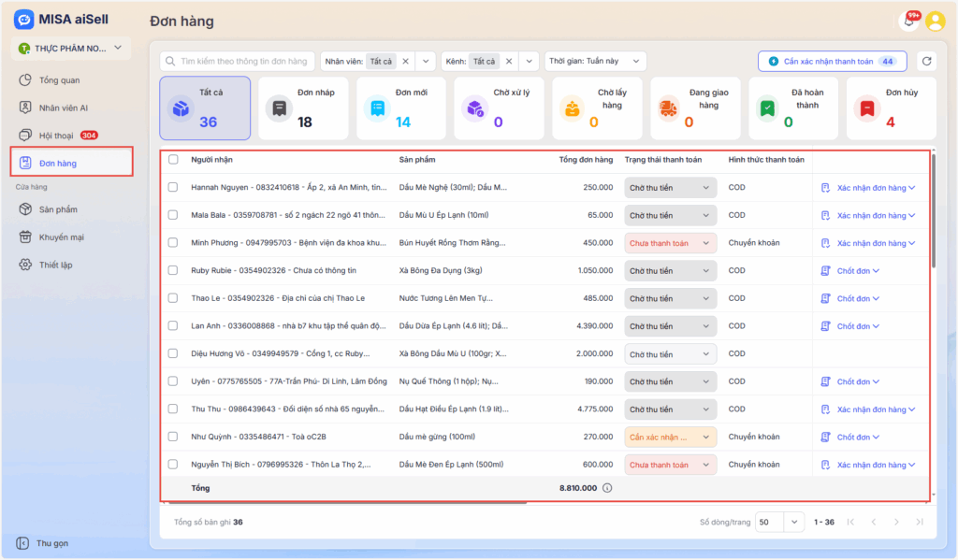This screenshot has height=560, width=958.
Task: Open the user profile avatar
Action: click(x=935, y=21)
